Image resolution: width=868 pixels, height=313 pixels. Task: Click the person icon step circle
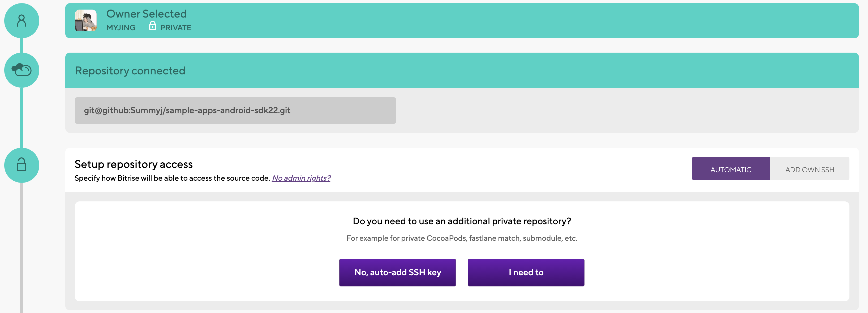[x=22, y=20]
